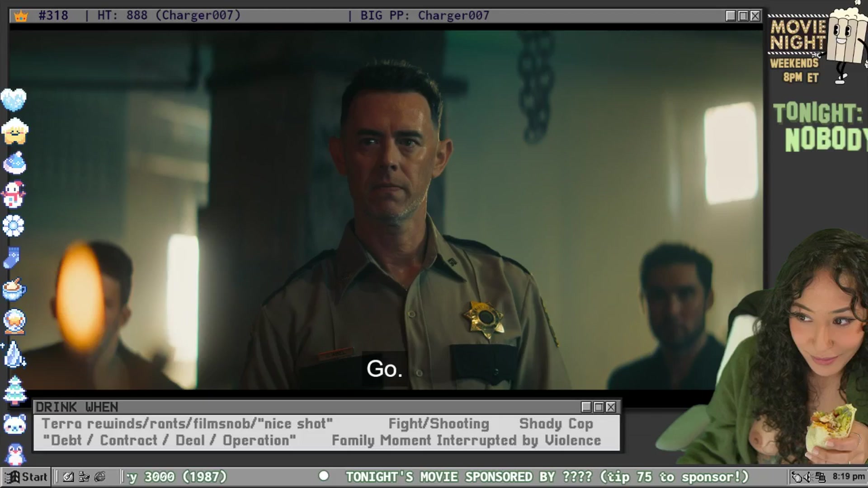Click the network computers tray icon
The height and width of the screenshot is (488, 868).
pos(821,477)
